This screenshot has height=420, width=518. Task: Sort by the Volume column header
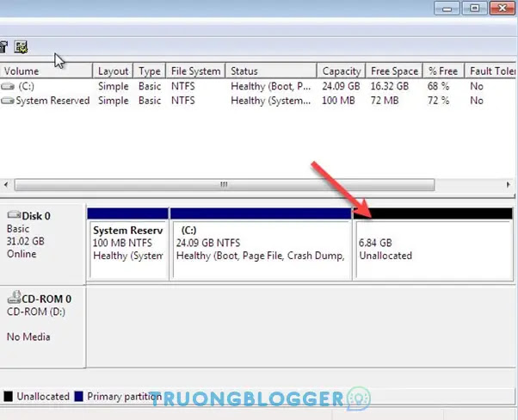click(x=46, y=71)
